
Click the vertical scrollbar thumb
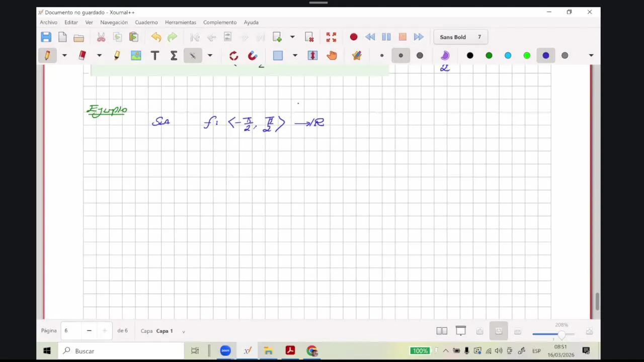coord(597,302)
